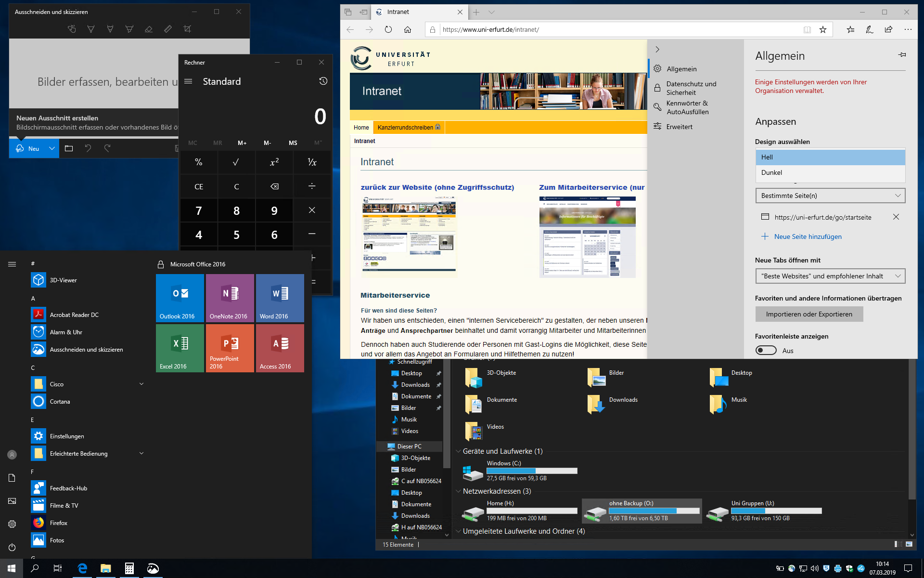Image resolution: width=924 pixels, height=578 pixels.
Task: Expand the Cisco folder in Start menu
Action: 141,384
